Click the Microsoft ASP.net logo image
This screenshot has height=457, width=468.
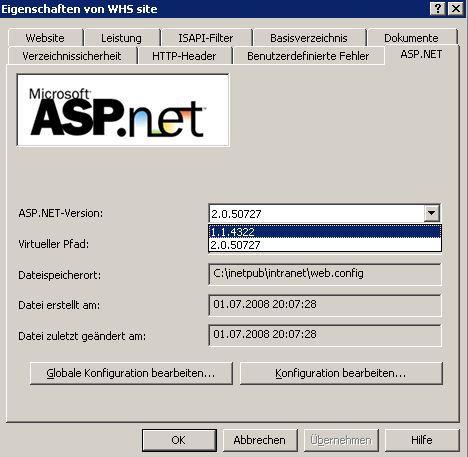pyautogui.click(x=123, y=110)
